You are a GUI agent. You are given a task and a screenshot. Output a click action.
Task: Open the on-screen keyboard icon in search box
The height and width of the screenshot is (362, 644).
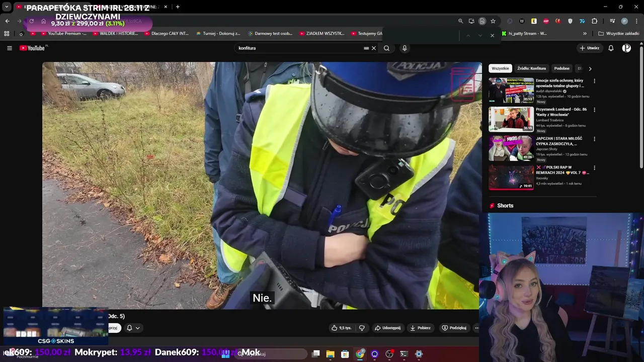pyautogui.click(x=366, y=48)
